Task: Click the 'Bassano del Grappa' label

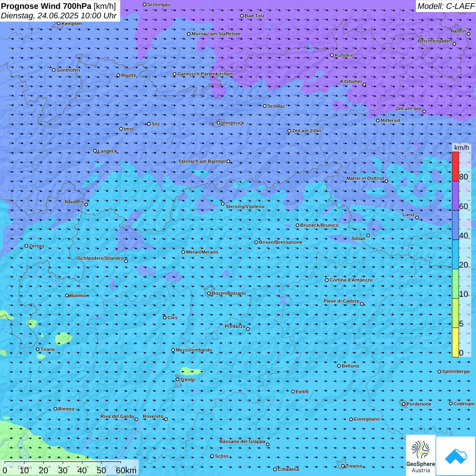Action: [242, 441]
